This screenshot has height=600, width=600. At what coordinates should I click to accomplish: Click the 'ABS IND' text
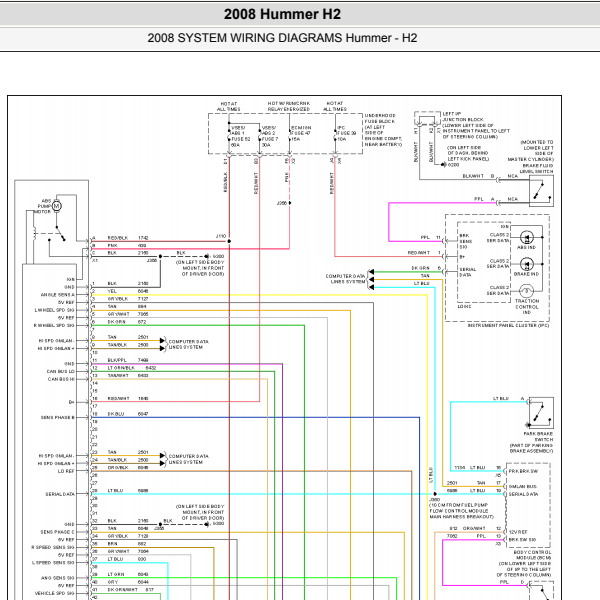(527, 248)
